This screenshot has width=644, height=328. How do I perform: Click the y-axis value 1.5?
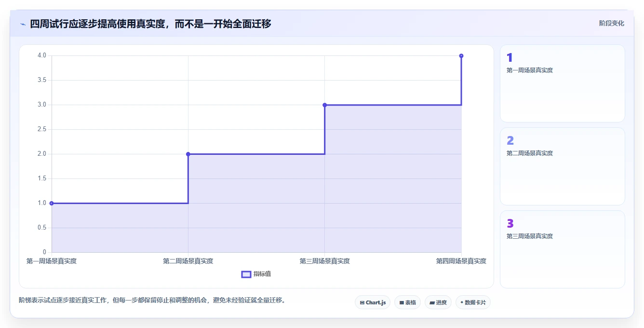click(42, 178)
